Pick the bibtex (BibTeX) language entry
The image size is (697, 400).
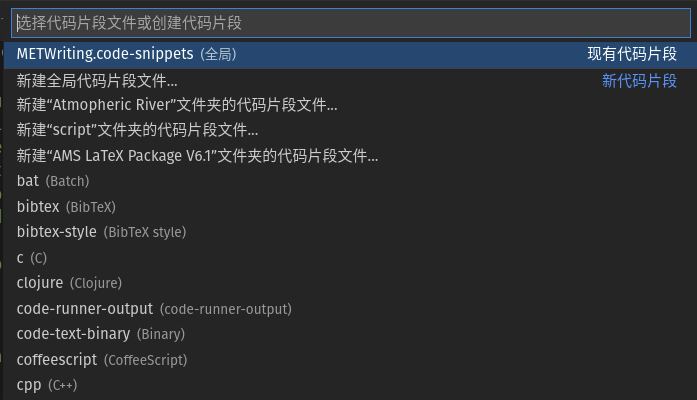tap(66, 207)
